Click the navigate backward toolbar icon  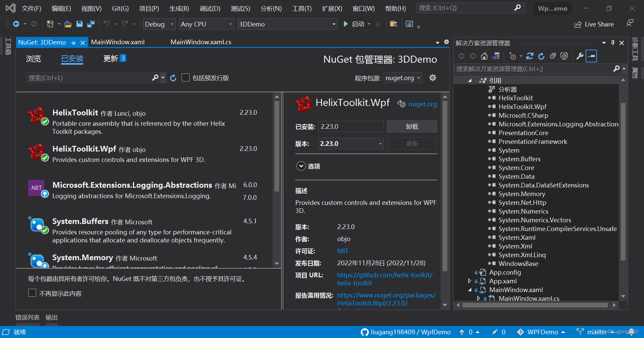coord(16,24)
